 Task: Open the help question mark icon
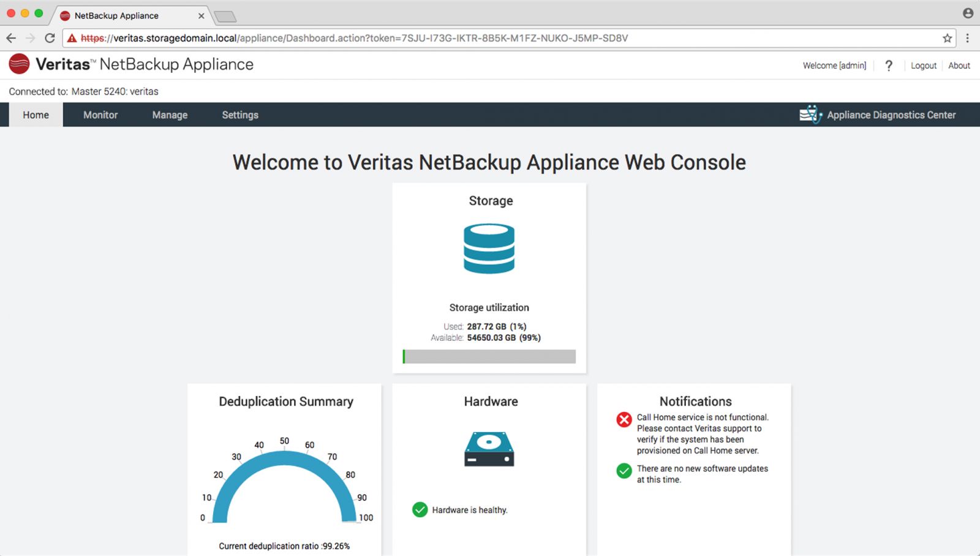pyautogui.click(x=889, y=66)
